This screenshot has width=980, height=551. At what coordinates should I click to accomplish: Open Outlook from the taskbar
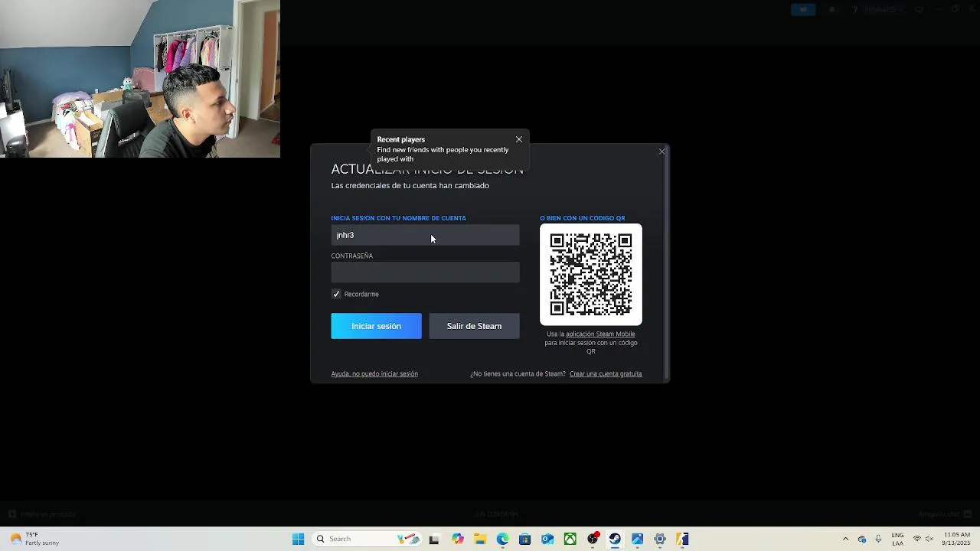[547, 539]
